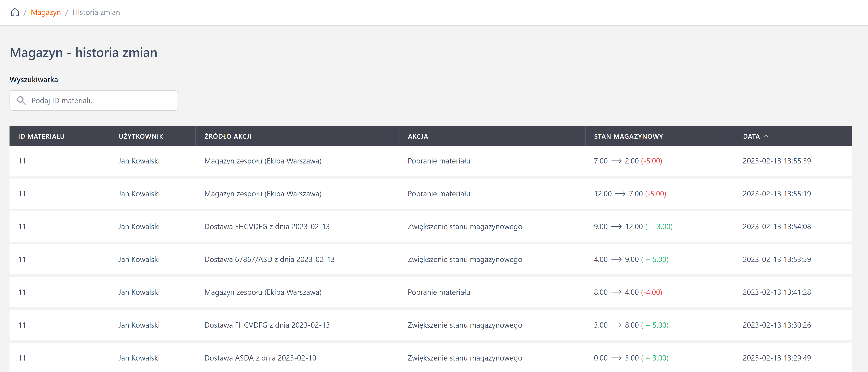Click the Historia zmian breadcrumb item
868x372 pixels.
pos(96,12)
